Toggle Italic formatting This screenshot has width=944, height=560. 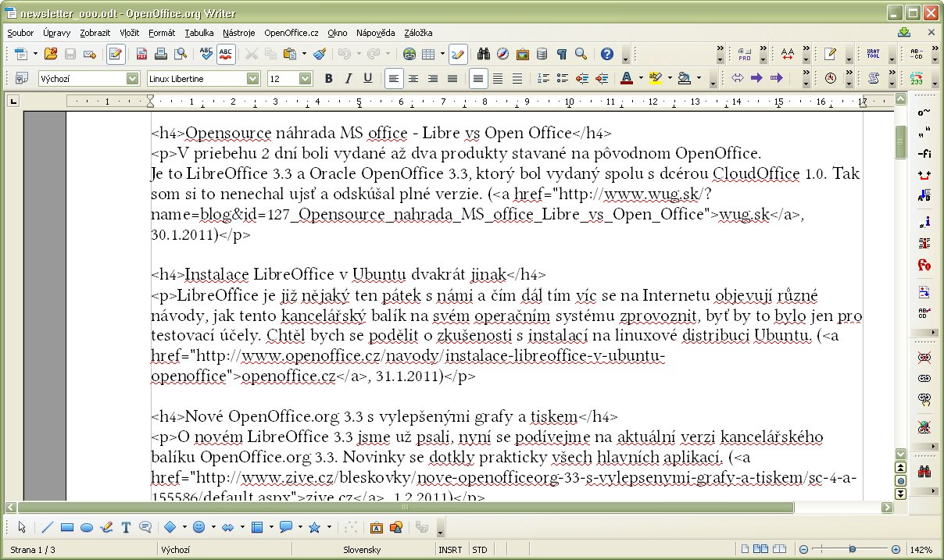click(349, 78)
